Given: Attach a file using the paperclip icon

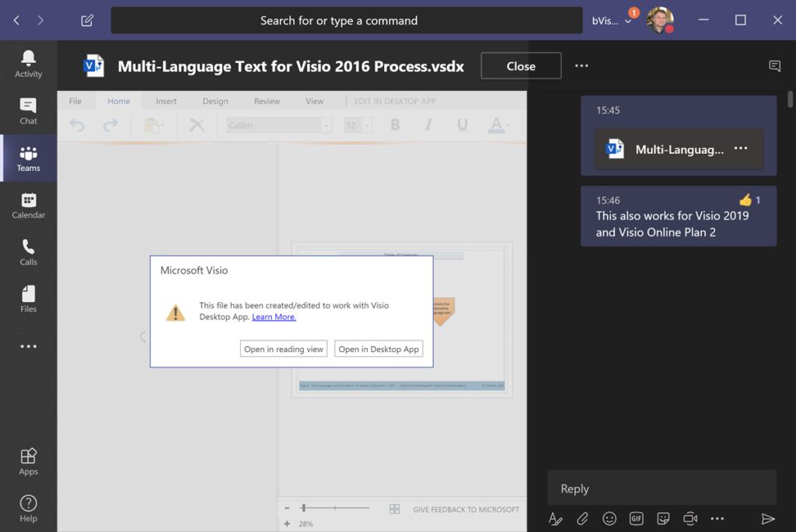Looking at the screenshot, I should tap(582, 519).
